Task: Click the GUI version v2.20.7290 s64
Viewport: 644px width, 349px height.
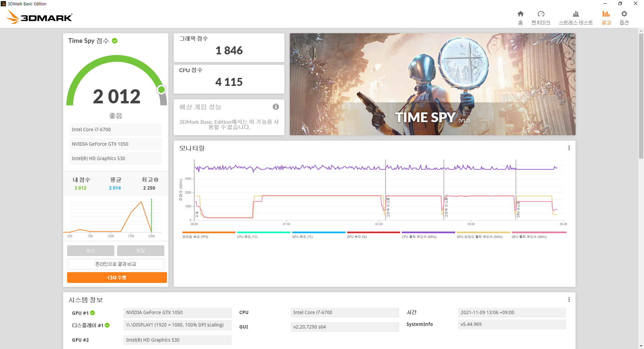Action: [345, 327]
